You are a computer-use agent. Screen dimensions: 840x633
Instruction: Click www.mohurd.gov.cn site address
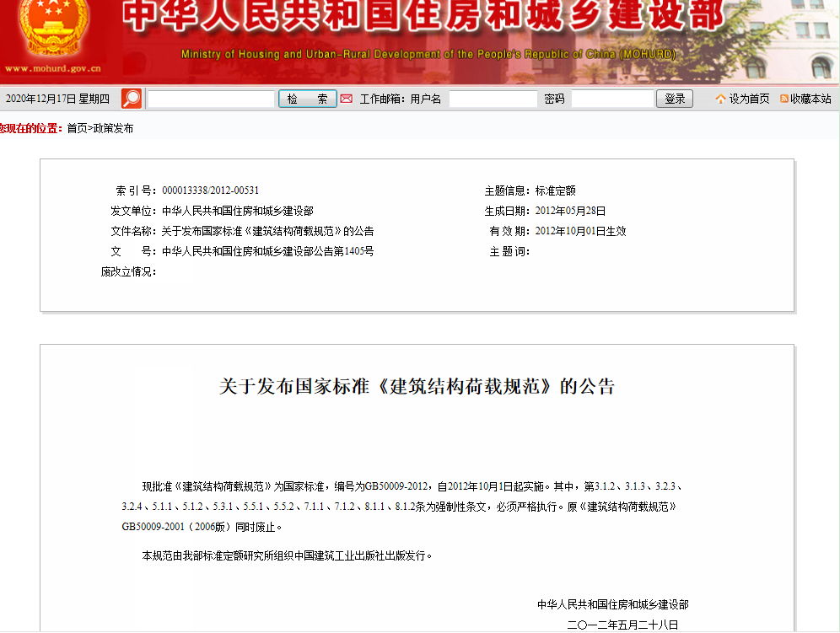pyautogui.click(x=53, y=68)
